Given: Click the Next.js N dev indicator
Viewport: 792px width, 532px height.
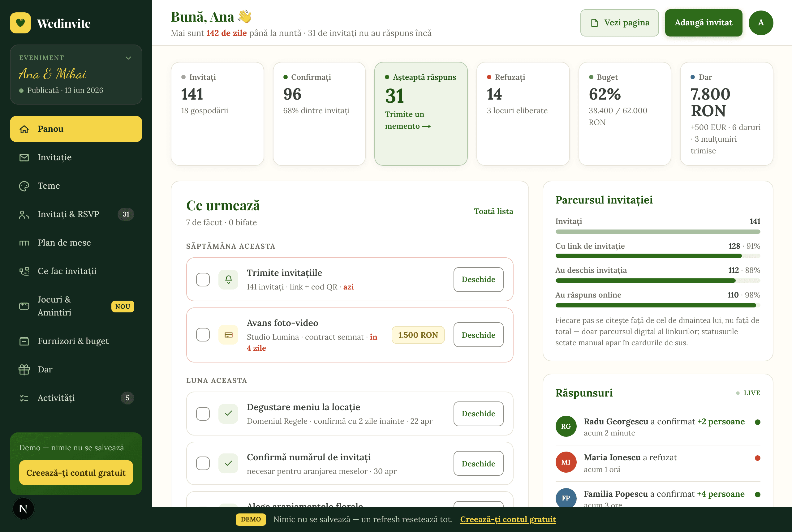Looking at the screenshot, I should 24,508.
